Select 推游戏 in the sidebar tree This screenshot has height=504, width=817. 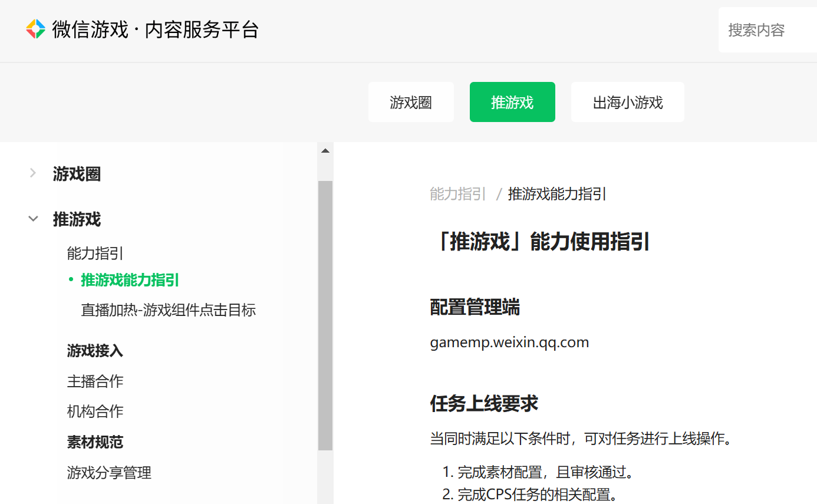click(77, 219)
